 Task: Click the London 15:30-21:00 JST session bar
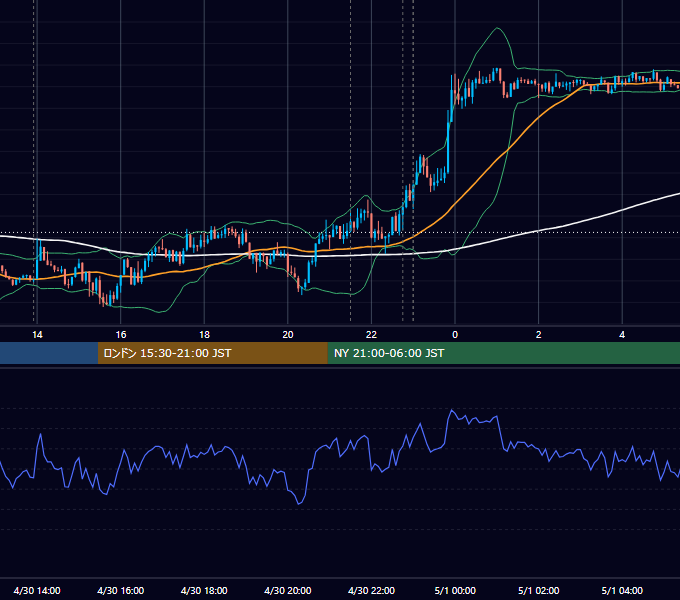click(212, 353)
